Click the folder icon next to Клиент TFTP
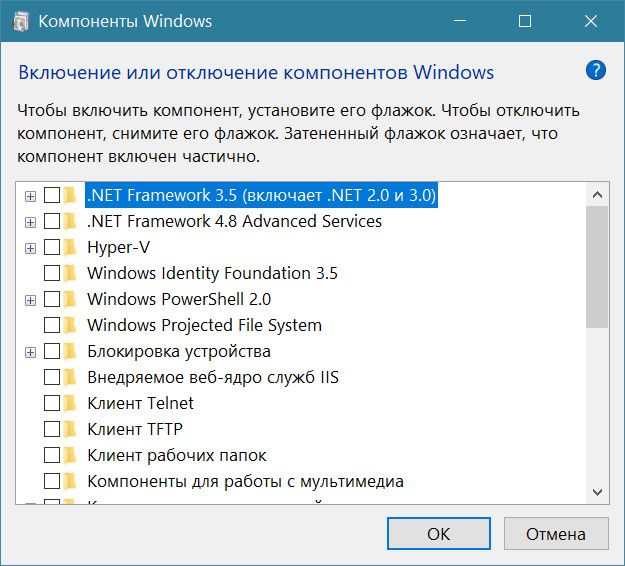Image resolution: width=625 pixels, height=566 pixels. (71, 429)
